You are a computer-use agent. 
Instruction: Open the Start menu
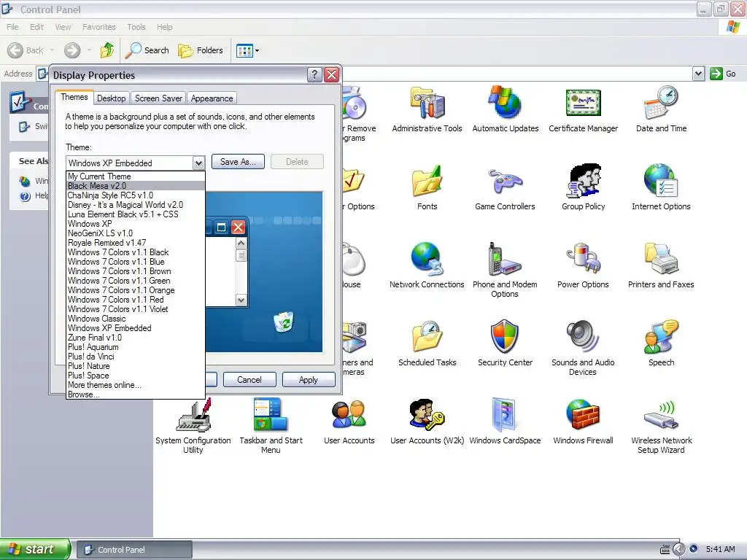[34, 549]
